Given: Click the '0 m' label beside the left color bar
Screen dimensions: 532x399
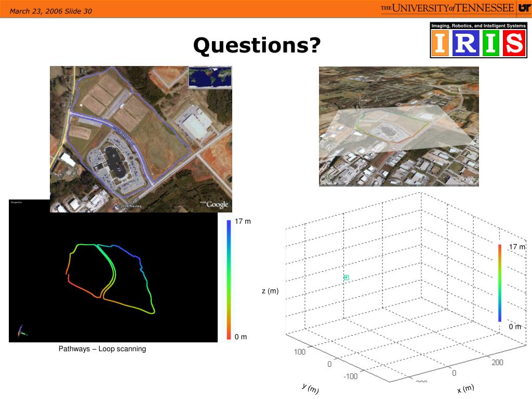Looking at the screenshot, I should (x=241, y=337).
